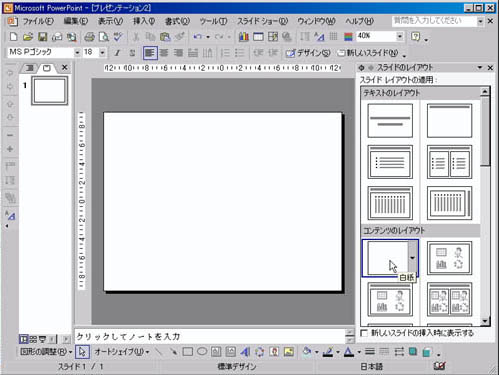Click the Print icon in the toolbar
Image resolution: width=499 pixels, height=375 pixels.
tap(89, 37)
